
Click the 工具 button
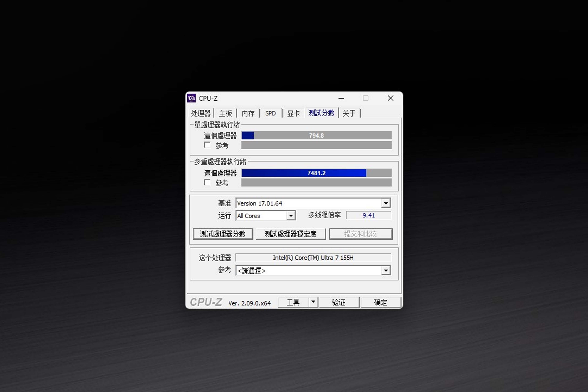tap(293, 303)
